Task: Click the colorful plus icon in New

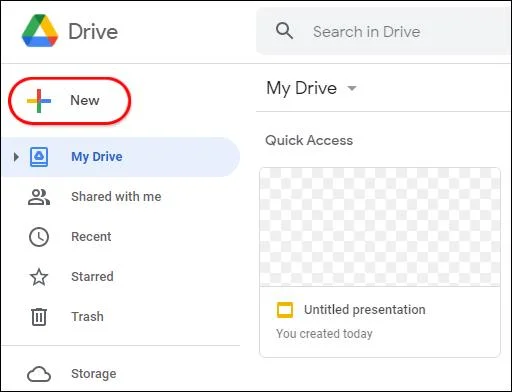Action: (39, 101)
